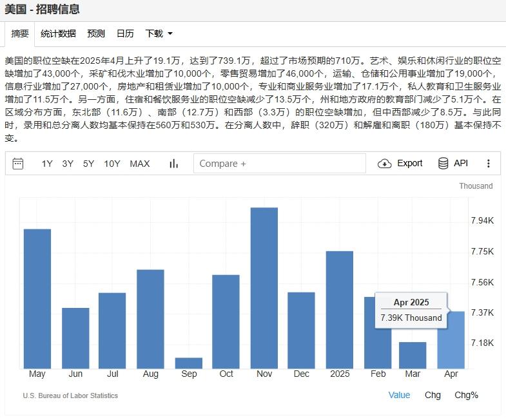The image size is (506, 420).
Task: Click the 7.56K axis label
Action: pyautogui.click(x=482, y=282)
